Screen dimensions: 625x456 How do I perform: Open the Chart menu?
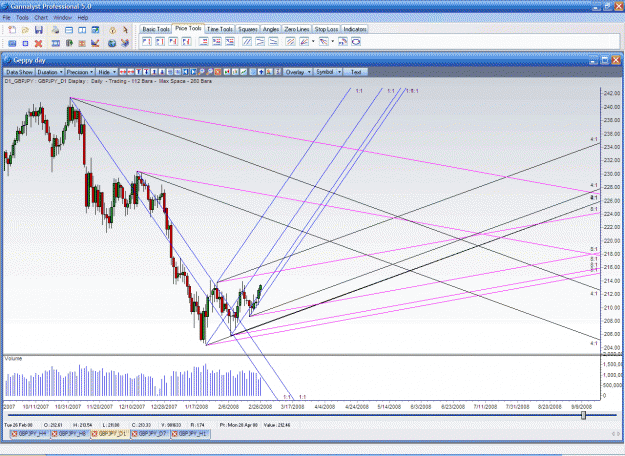[41, 18]
